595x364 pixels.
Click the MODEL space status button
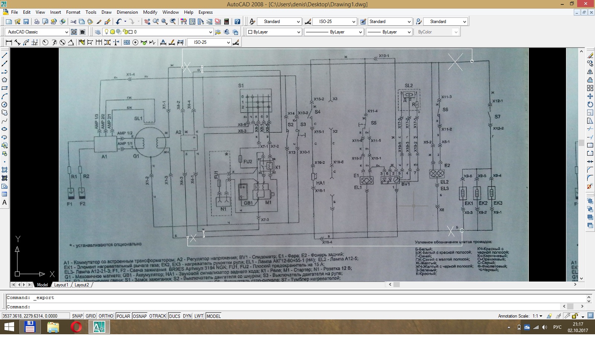point(213,316)
